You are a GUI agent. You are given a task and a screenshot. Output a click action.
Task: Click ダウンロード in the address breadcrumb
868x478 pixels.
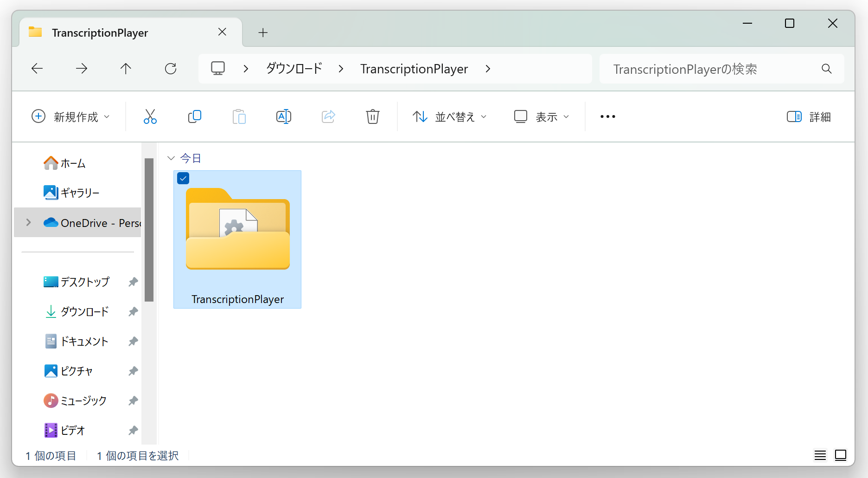[x=294, y=69]
